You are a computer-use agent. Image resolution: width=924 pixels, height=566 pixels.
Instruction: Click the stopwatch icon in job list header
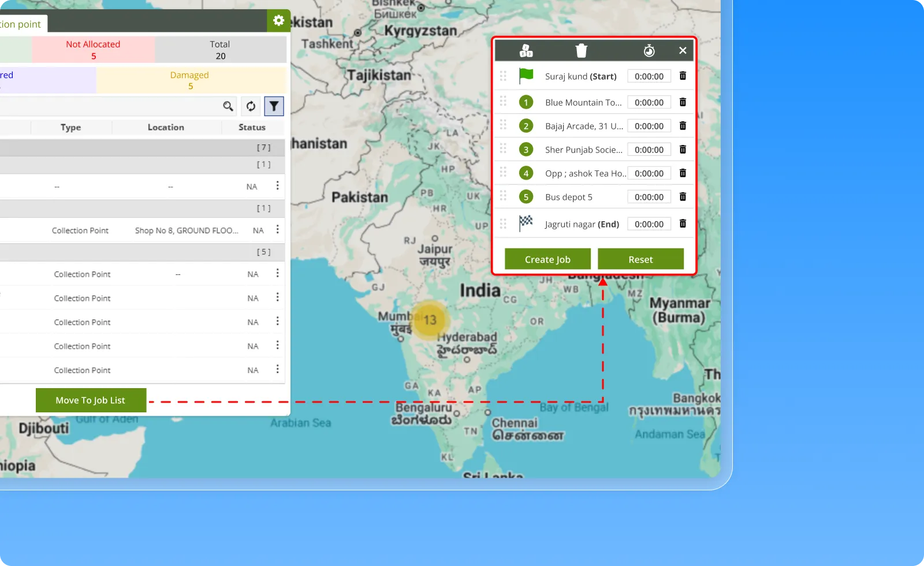(x=649, y=51)
